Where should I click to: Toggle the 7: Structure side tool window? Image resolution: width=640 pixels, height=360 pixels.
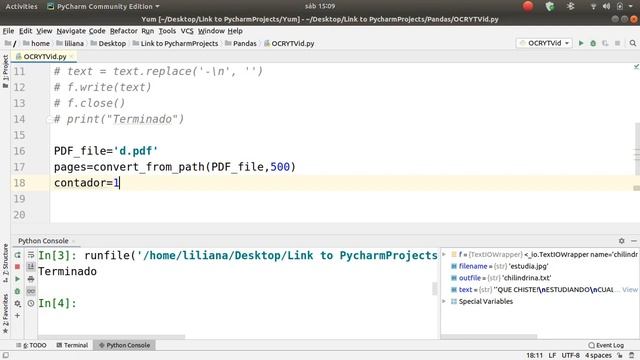(5, 263)
